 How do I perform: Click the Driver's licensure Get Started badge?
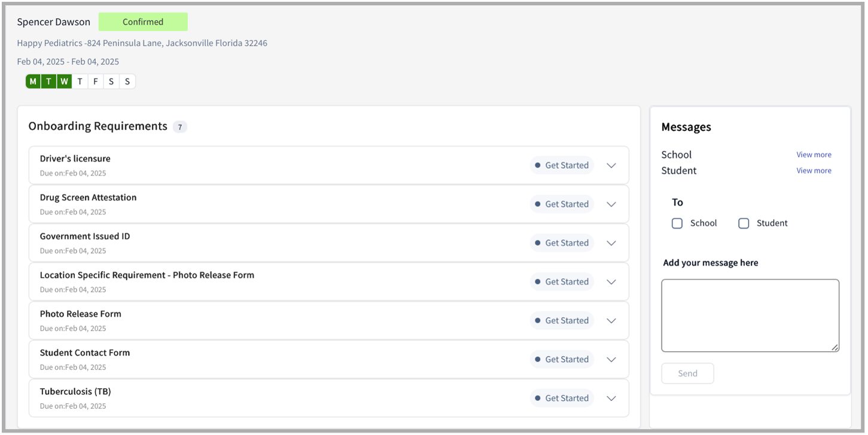(561, 165)
